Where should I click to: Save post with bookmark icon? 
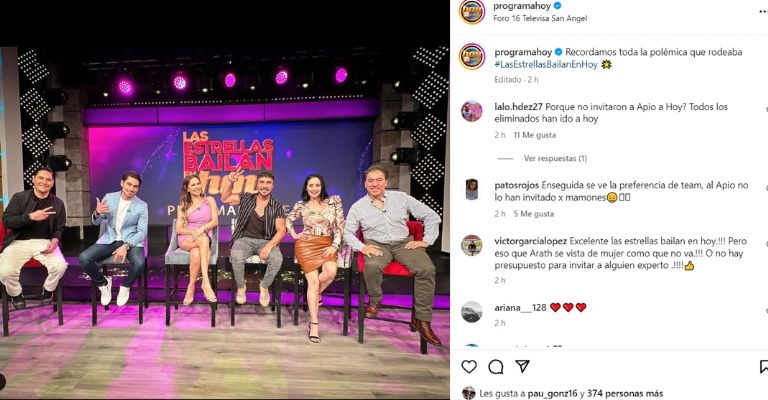764,366
